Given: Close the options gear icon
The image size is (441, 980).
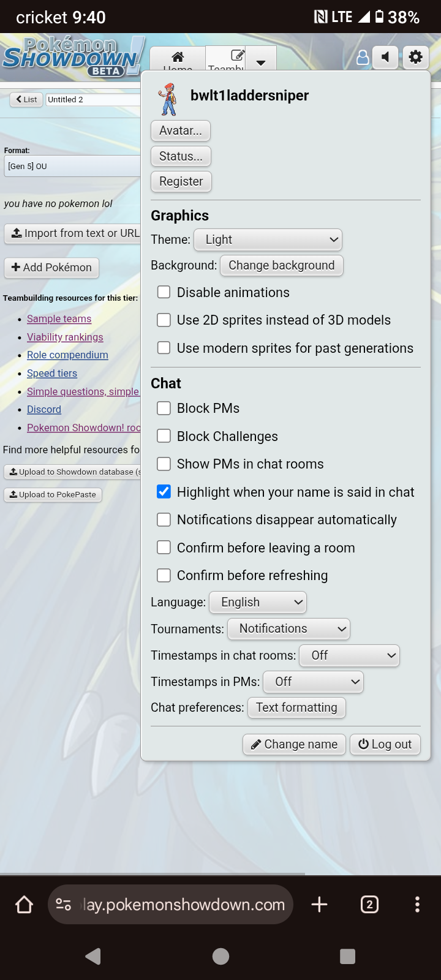Looking at the screenshot, I should click(415, 58).
